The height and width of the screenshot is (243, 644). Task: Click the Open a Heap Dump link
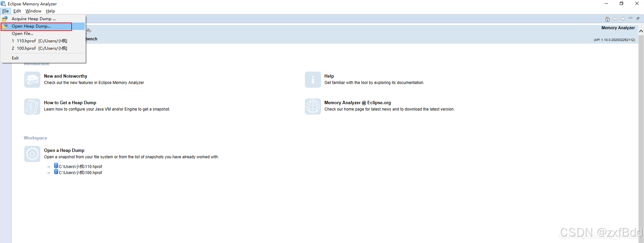[x=64, y=151]
